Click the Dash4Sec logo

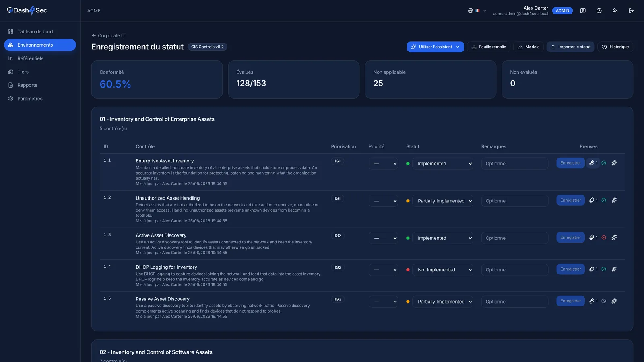tap(27, 10)
